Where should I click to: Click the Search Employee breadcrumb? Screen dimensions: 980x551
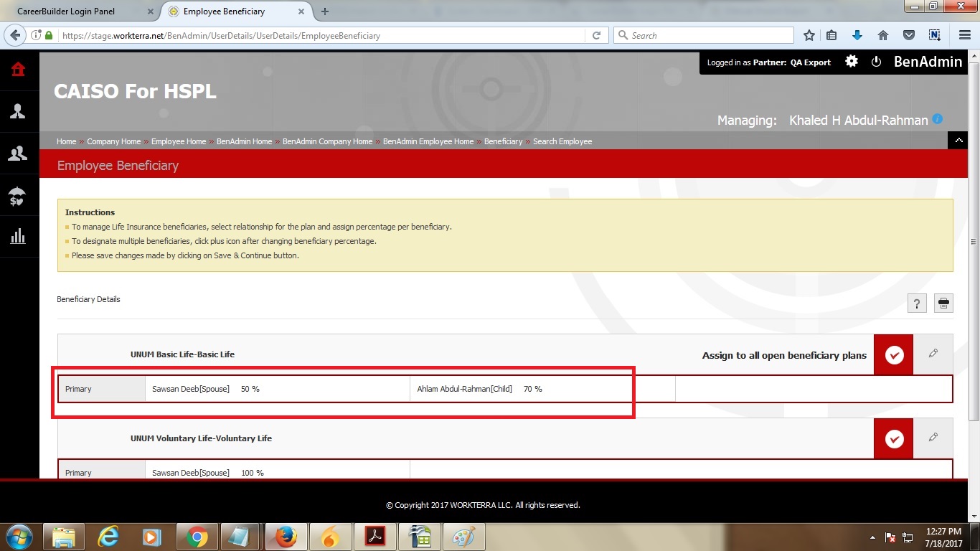click(x=562, y=141)
